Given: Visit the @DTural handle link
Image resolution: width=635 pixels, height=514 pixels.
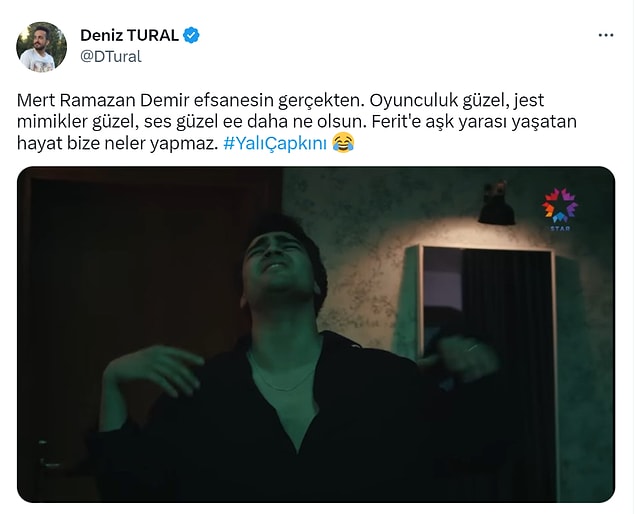Looking at the screenshot, I should 111,56.
